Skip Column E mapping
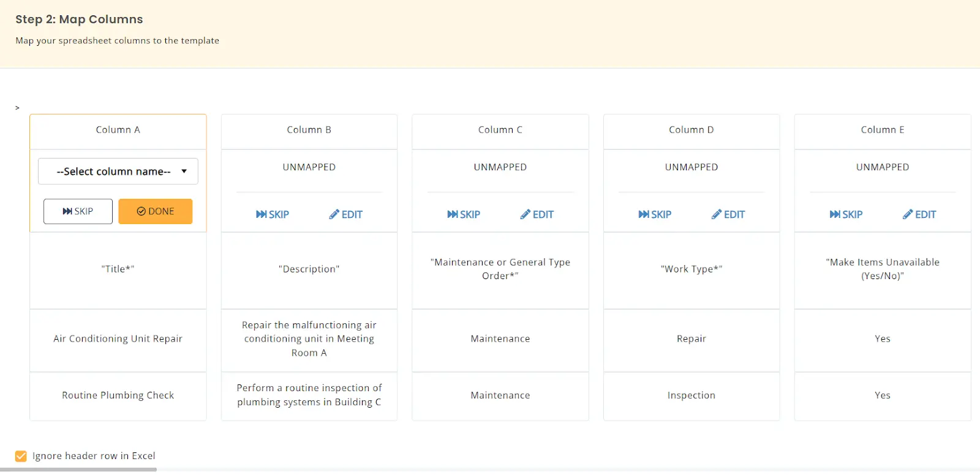This screenshot has height=475, width=980. tap(846, 214)
